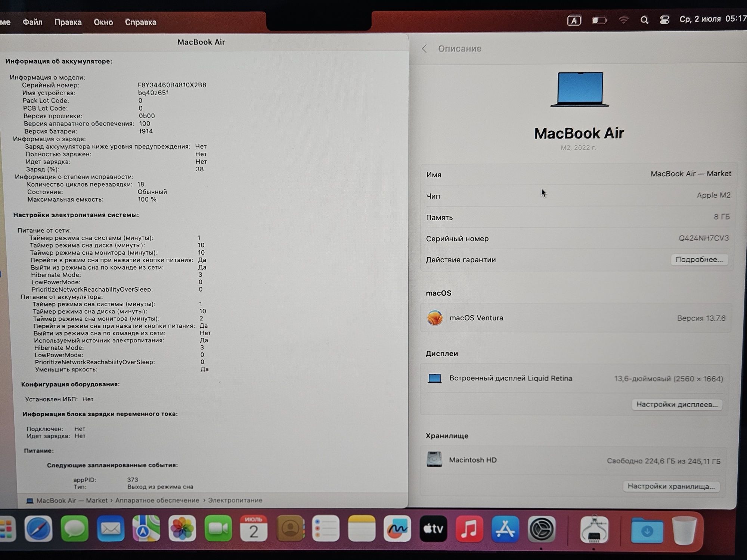Open the Trash in the Dock
This screenshot has width=747, height=560.
click(684, 531)
